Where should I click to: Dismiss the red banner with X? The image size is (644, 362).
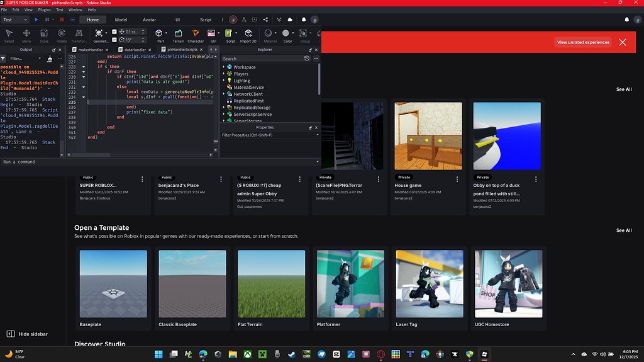click(x=623, y=42)
